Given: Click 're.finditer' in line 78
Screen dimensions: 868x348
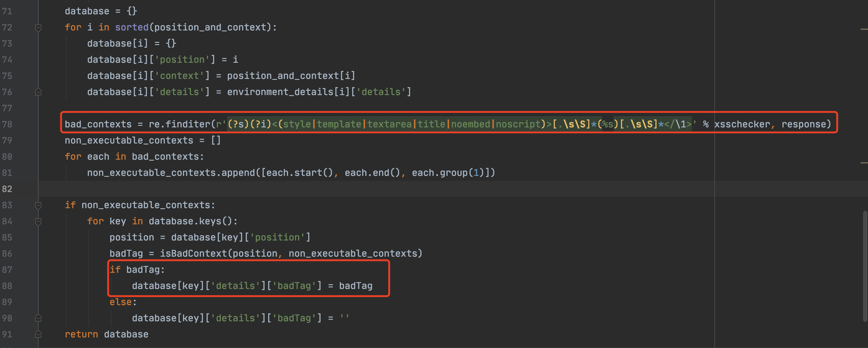Looking at the screenshot, I should (x=179, y=124).
